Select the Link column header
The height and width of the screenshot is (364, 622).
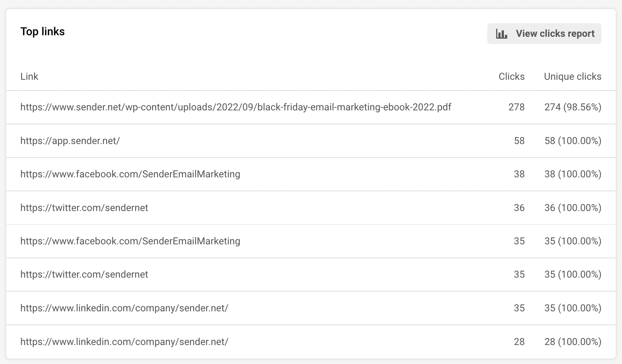pyautogui.click(x=29, y=76)
